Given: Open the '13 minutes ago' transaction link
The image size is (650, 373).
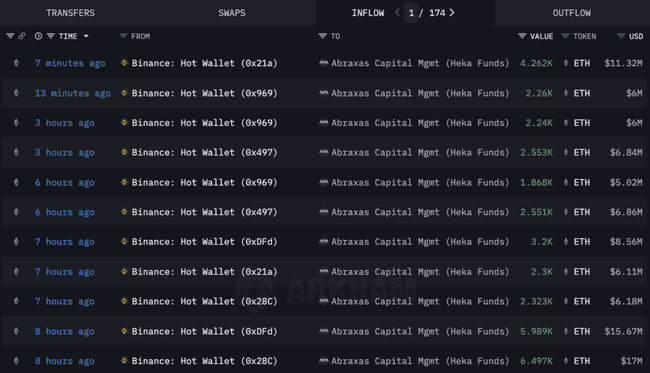Looking at the screenshot, I should point(73,93).
